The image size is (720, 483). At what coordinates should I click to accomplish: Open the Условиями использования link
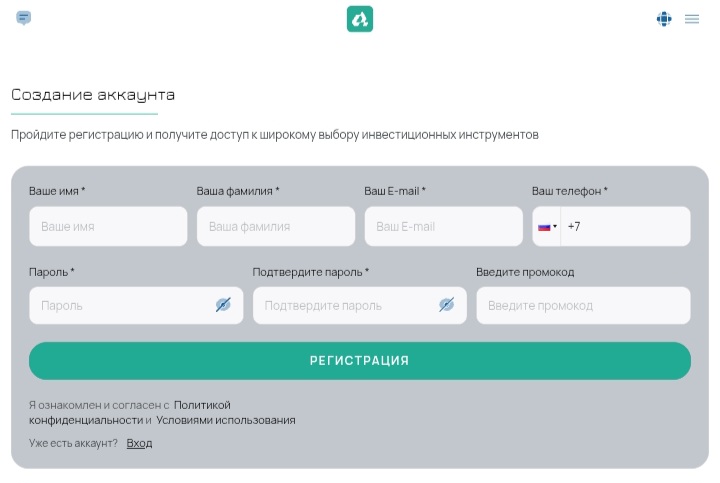pyautogui.click(x=226, y=421)
